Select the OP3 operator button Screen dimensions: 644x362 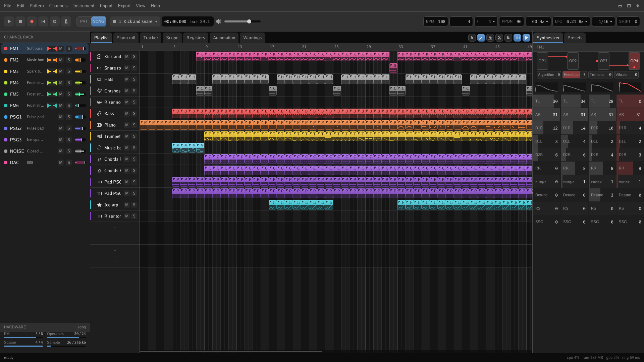click(603, 61)
